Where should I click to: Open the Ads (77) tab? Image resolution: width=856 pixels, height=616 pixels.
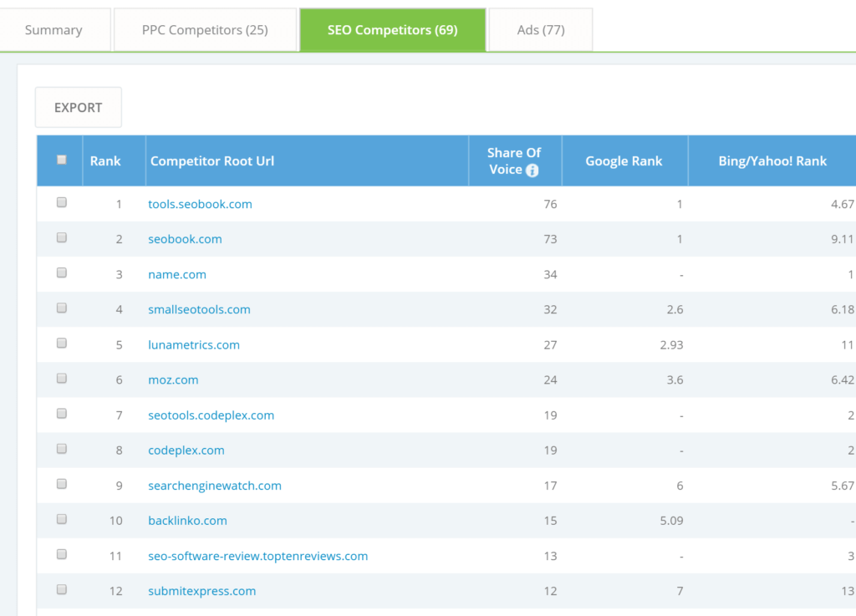[541, 30]
